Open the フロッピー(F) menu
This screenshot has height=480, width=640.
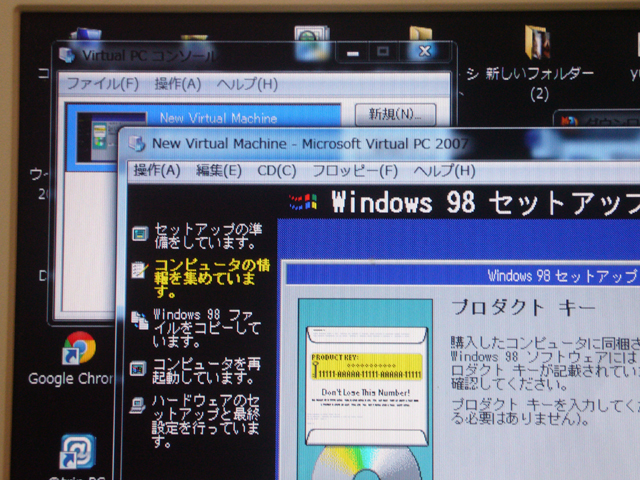click(355, 171)
